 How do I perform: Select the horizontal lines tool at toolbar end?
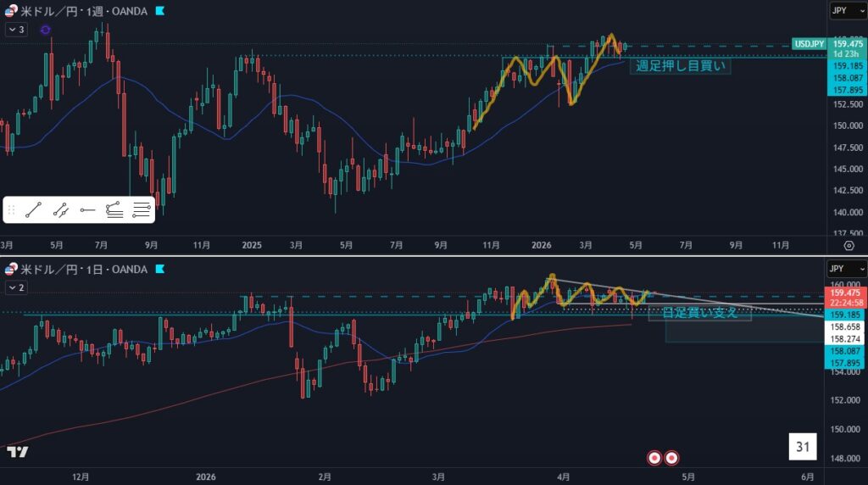(142, 209)
